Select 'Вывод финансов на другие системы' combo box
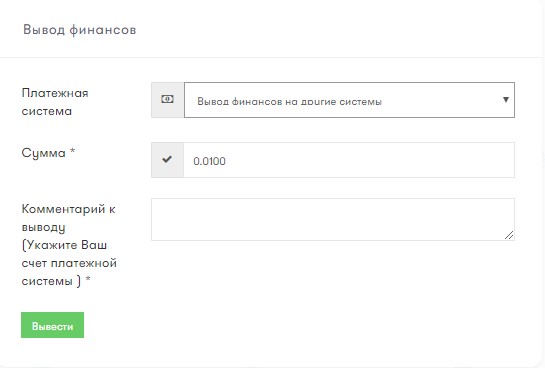545x368 pixels. (x=349, y=100)
